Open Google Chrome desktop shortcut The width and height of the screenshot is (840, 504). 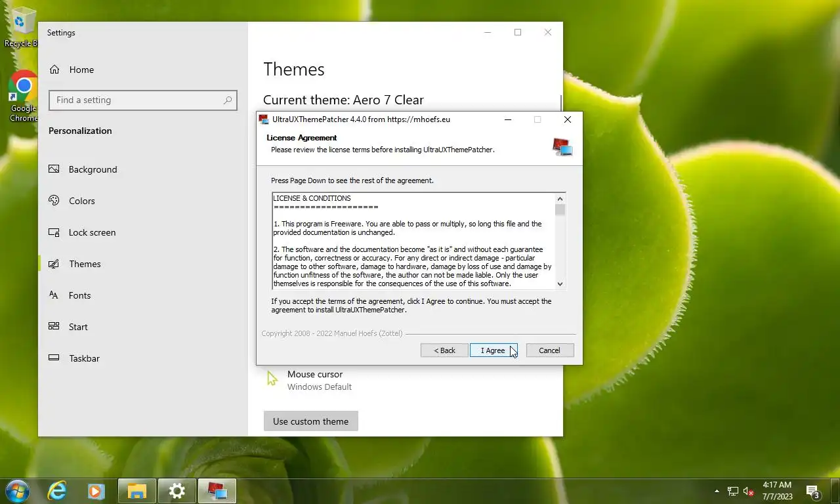[x=24, y=96]
